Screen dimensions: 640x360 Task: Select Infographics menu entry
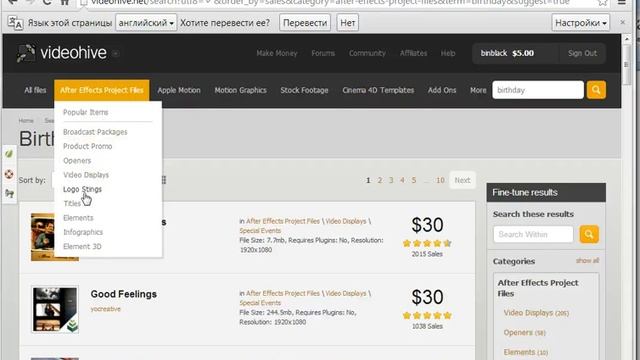pyautogui.click(x=83, y=232)
